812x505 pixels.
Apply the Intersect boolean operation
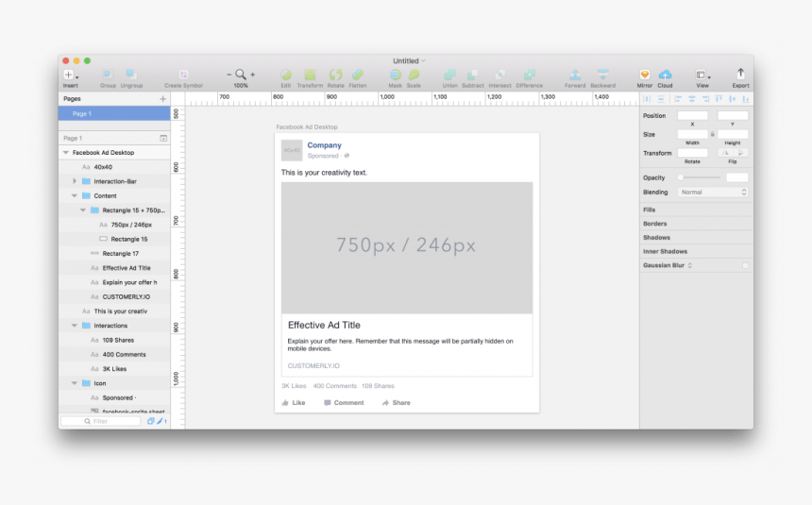(x=499, y=75)
